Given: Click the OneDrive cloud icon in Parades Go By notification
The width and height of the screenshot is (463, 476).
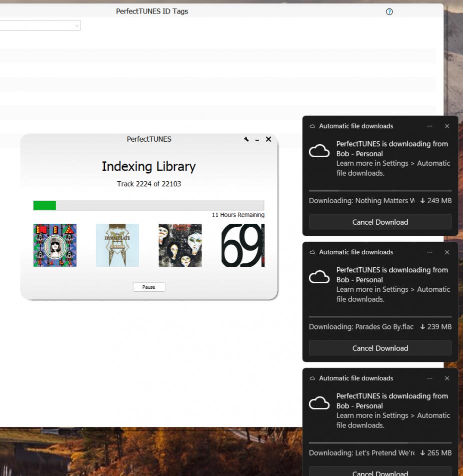Looking at the screenshot, I should click(x=319, y=277).
